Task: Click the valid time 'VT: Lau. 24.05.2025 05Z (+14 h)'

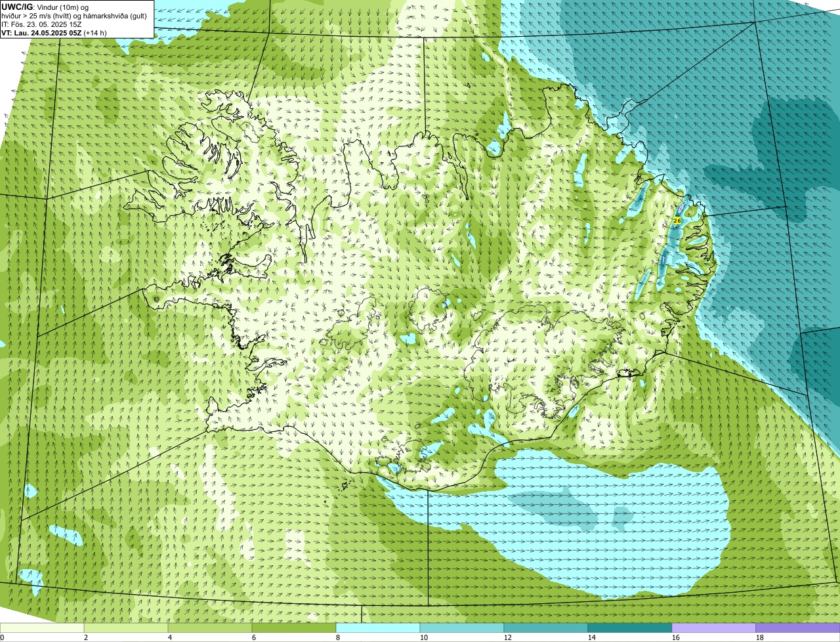Action: (x=54, y=33)
